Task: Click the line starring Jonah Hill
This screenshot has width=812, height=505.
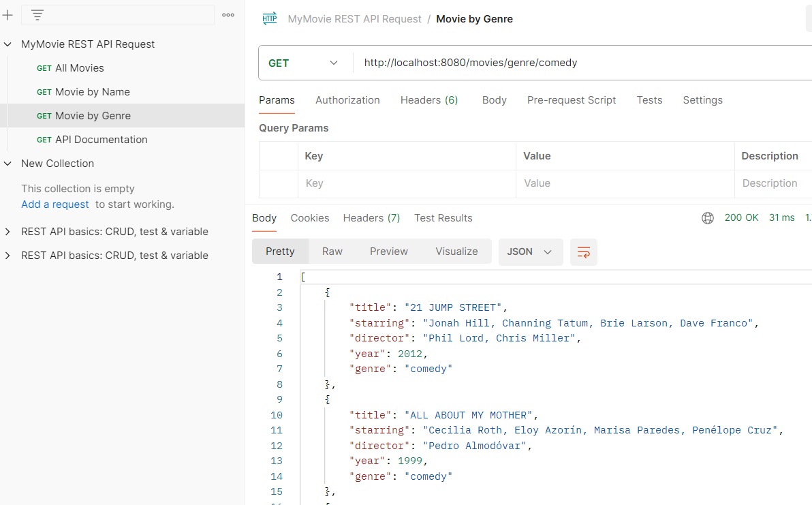Action: click(554, 323)
